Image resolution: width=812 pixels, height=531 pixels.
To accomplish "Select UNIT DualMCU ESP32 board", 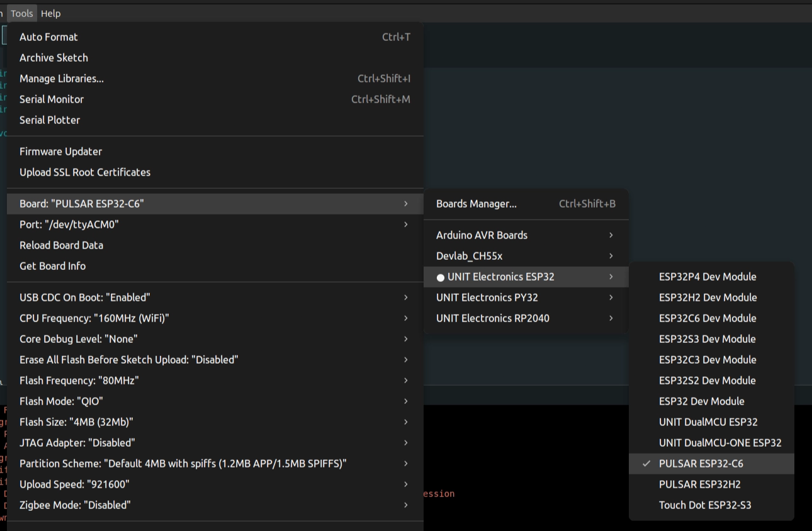I will [x=711, y=422].
